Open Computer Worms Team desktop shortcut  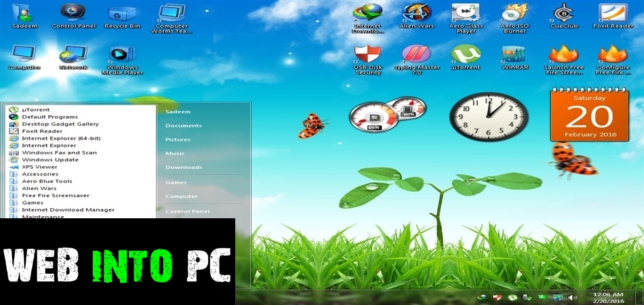(172, 18)
